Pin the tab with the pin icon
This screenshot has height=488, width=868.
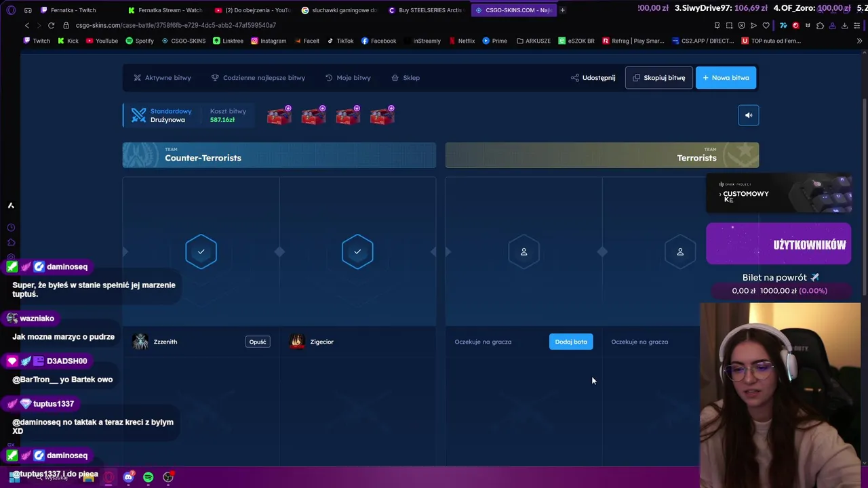[717, 26]
